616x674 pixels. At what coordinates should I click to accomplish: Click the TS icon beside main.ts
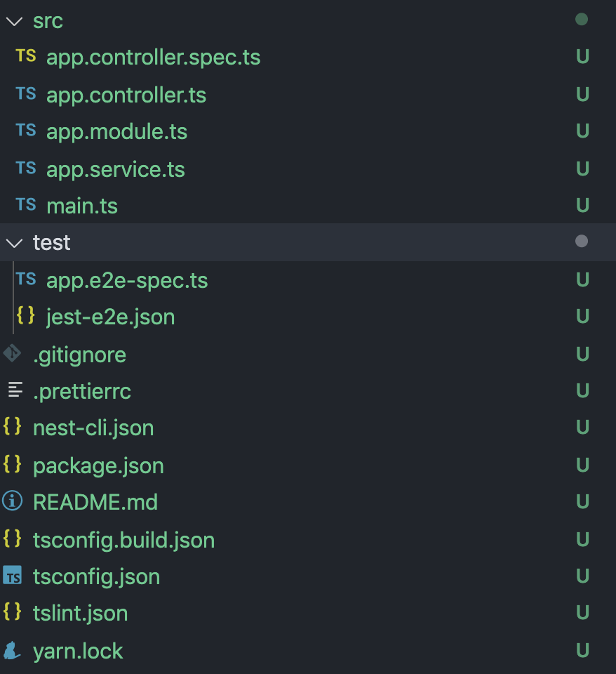click(26, 204)
